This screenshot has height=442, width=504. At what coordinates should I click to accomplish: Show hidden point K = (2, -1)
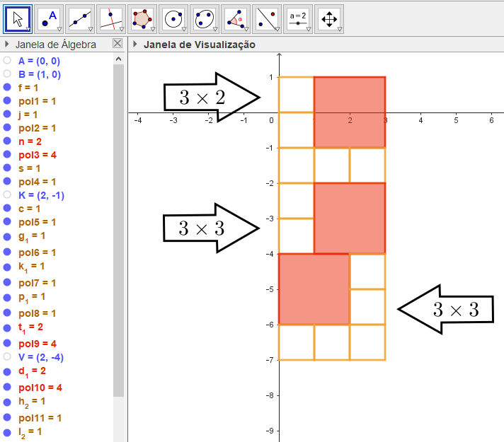7,194
